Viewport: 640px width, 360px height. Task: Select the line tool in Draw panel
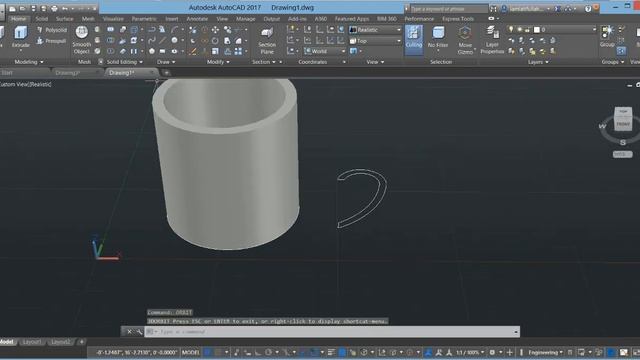pos(162,40)
